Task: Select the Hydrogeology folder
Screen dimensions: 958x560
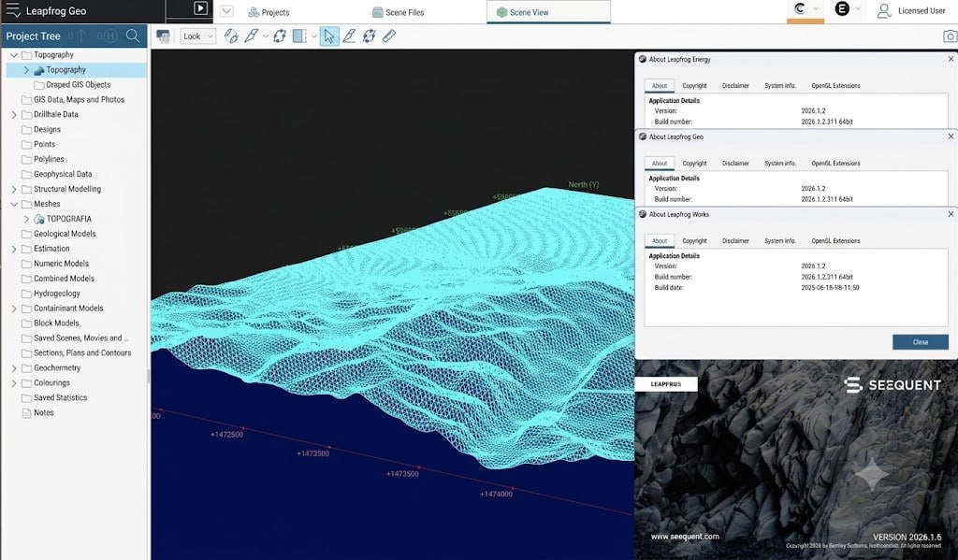Action: [51, 294]
